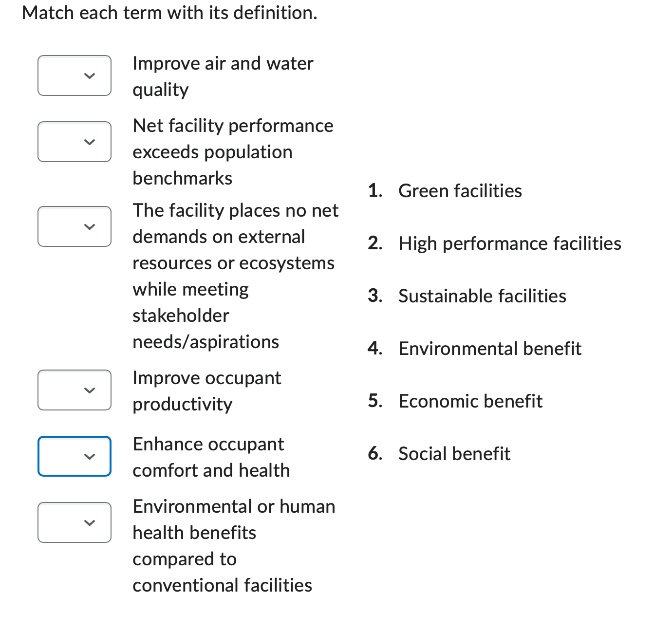Select the 'High performance facilities' option text
The height and width of the screenshot is (632, 672).
coord(509,243)
